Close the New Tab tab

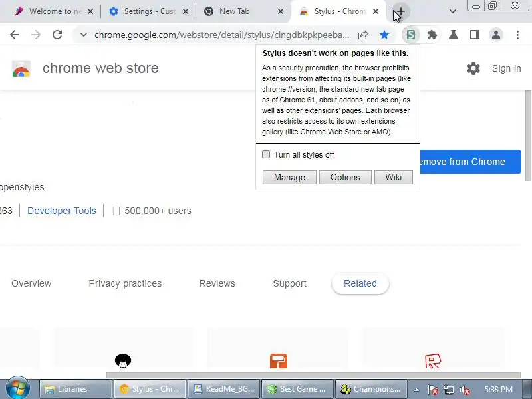tap(280, 11)
